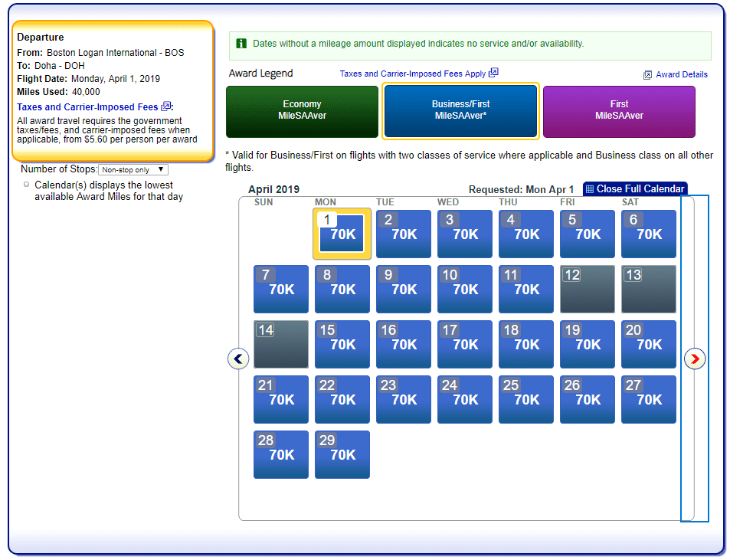
Task: Open the Award Details link
Action: [x=681, y=75]
